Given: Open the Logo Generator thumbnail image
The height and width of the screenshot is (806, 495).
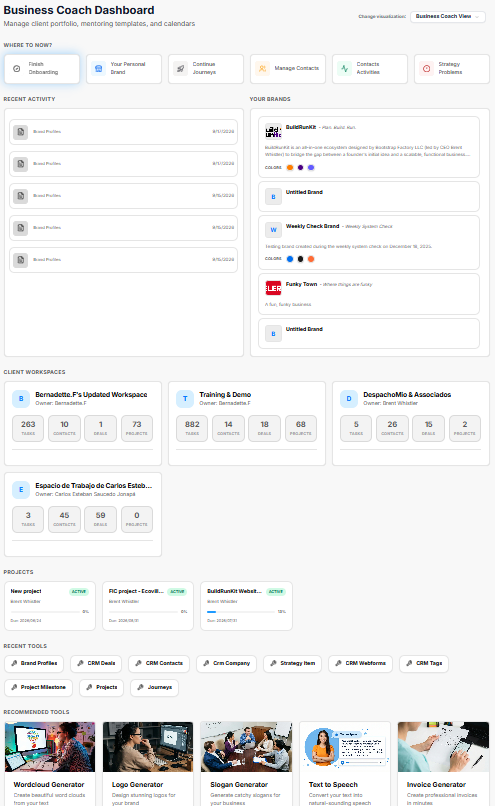Looking at the screenshot, I should (148, 747).
